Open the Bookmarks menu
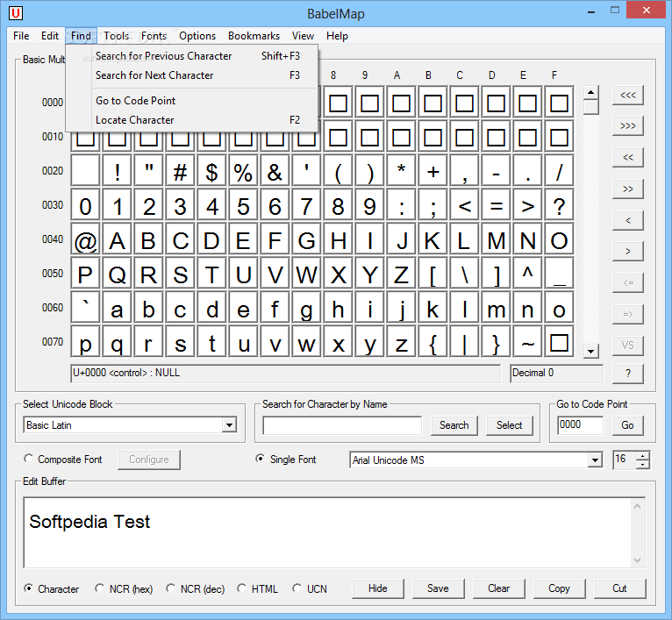The image size is (672, 620). tap(254, 36)
